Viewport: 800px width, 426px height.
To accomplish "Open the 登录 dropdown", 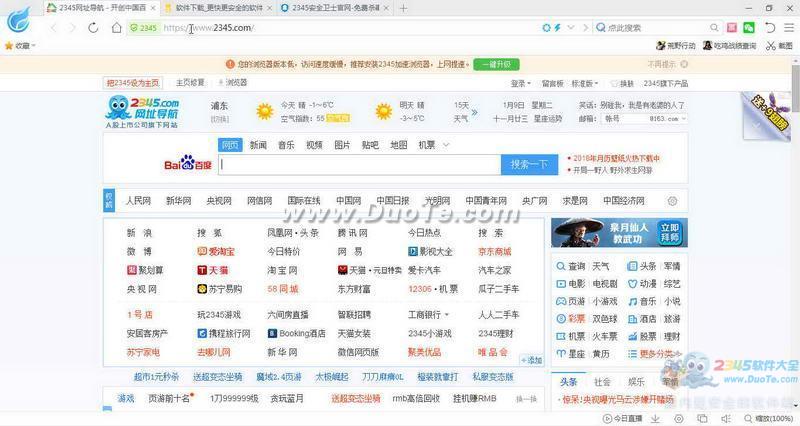I will 520,83.
